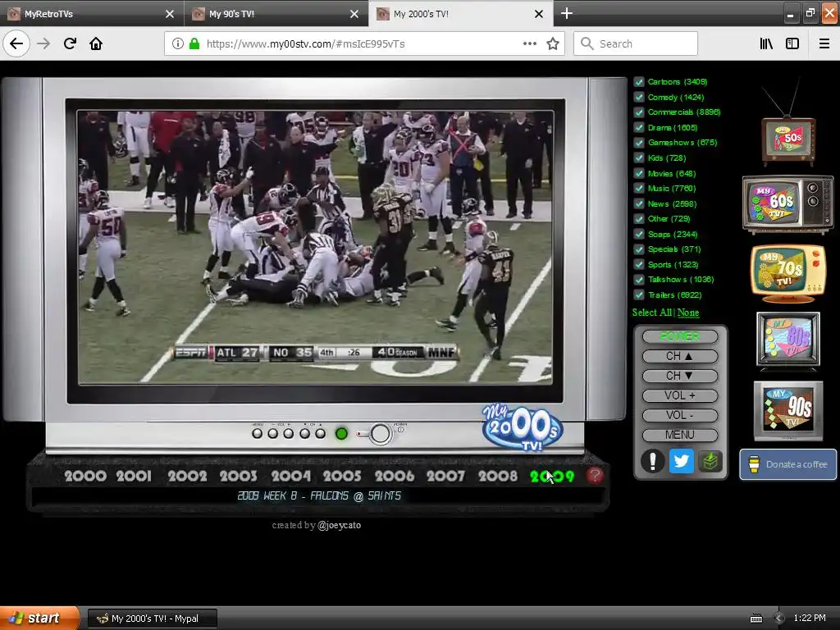Switch to the My 90s TV thumbnail
The width and height of the screenshot is (840, 630).
[x=788, y=410]
